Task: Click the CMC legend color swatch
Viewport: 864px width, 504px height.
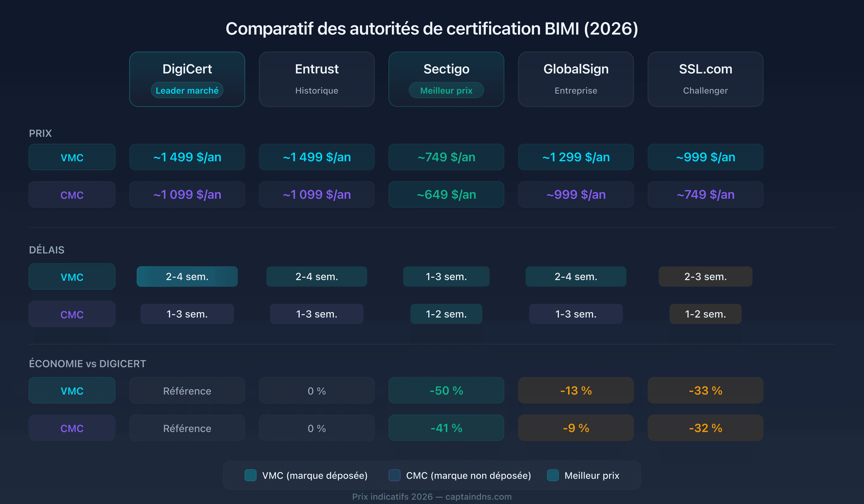Action: click(395, 475)
